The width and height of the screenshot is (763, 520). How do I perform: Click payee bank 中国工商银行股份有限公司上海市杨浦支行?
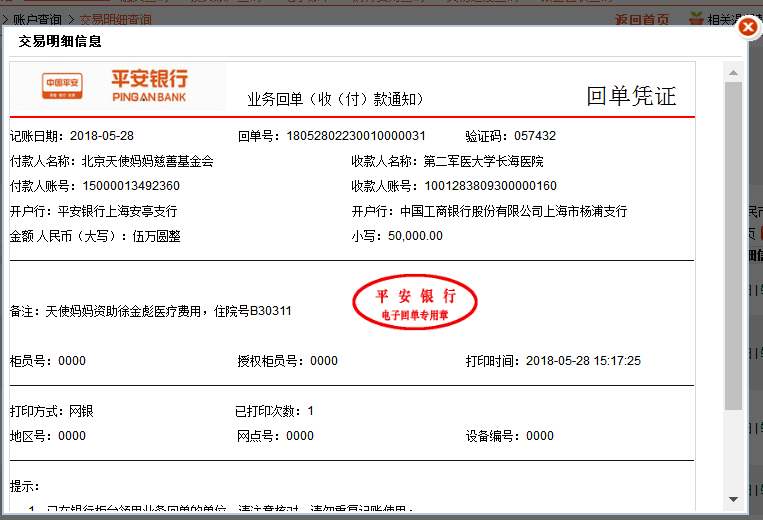(513, 211)
